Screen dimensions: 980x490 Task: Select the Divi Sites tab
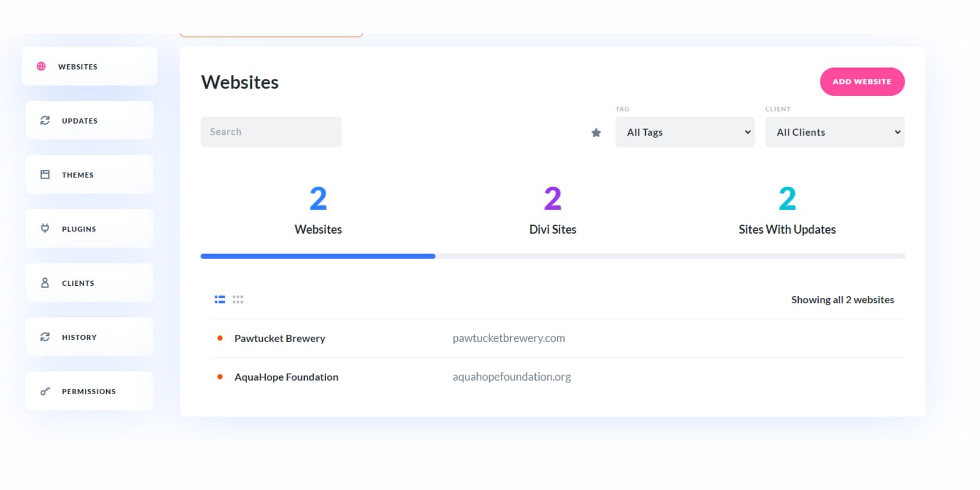pos(552,211)
